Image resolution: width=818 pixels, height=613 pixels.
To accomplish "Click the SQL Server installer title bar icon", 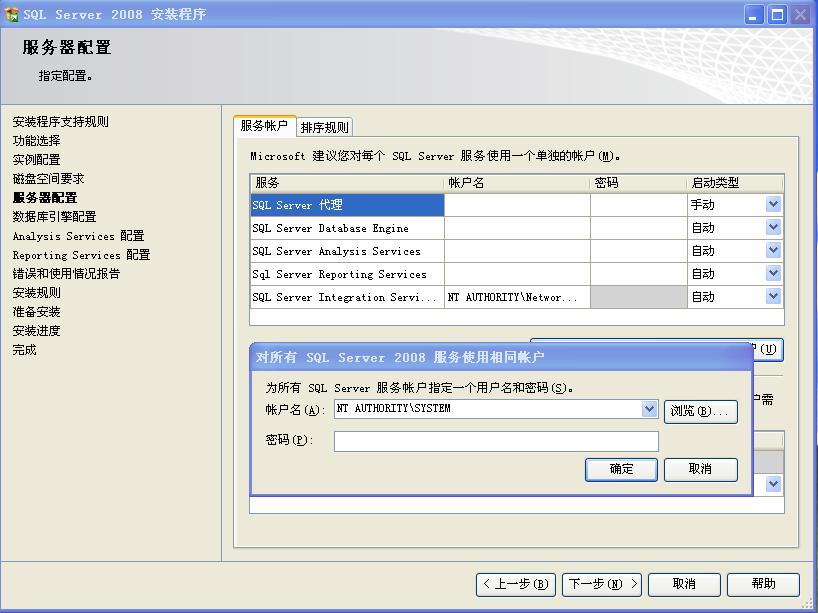I will pyautogui.click(x=14, y=14).
